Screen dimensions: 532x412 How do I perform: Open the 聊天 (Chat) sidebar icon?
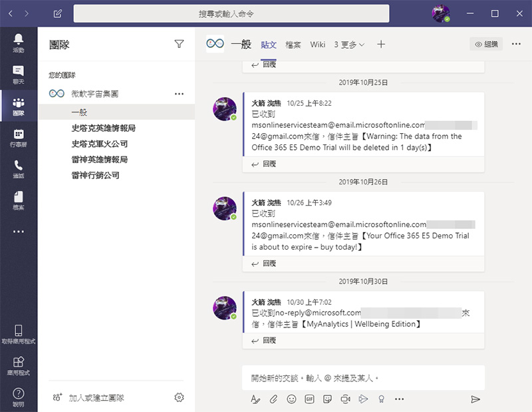[x=18, y=75]
